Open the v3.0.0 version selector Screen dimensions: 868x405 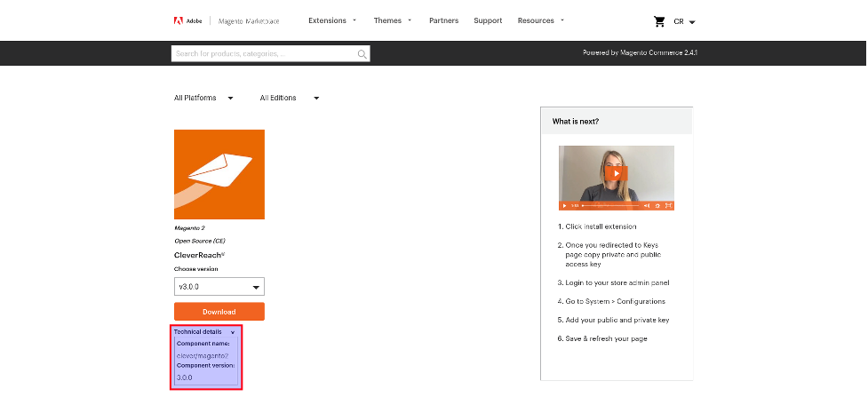219,287
